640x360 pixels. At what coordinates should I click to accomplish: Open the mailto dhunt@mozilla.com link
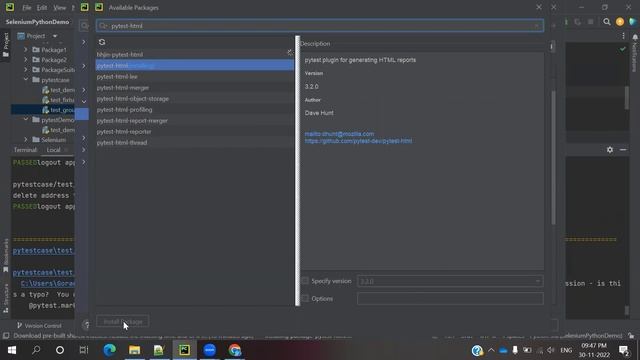coord(339,134)
